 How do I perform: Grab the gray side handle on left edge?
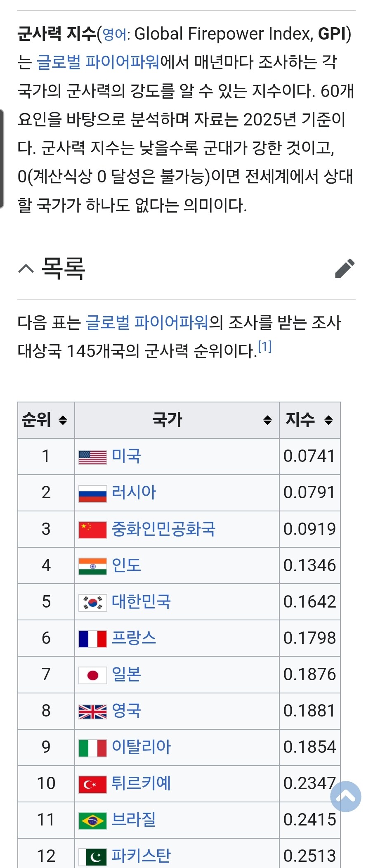[x=2, y=159]
